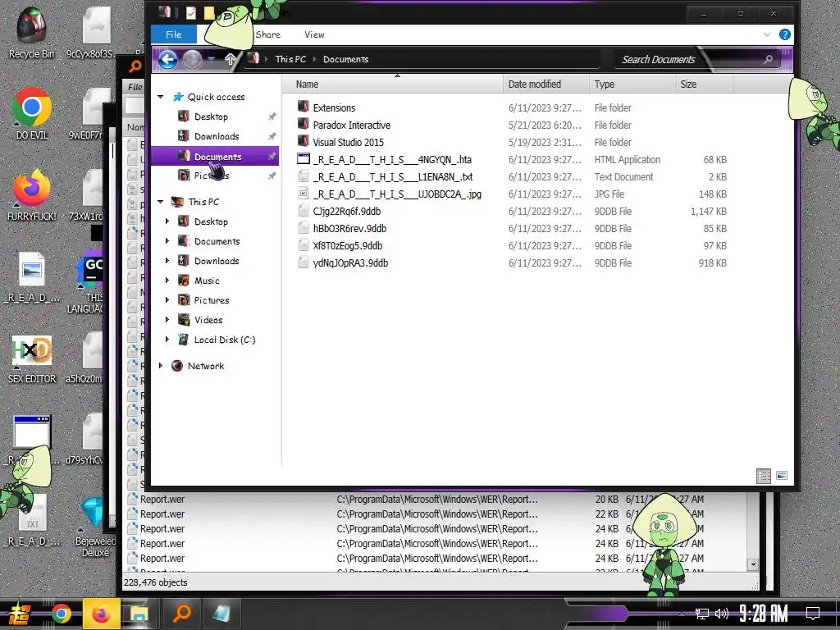Click the network tray icon
Screen dimensions: 840x630
[701, 614]
